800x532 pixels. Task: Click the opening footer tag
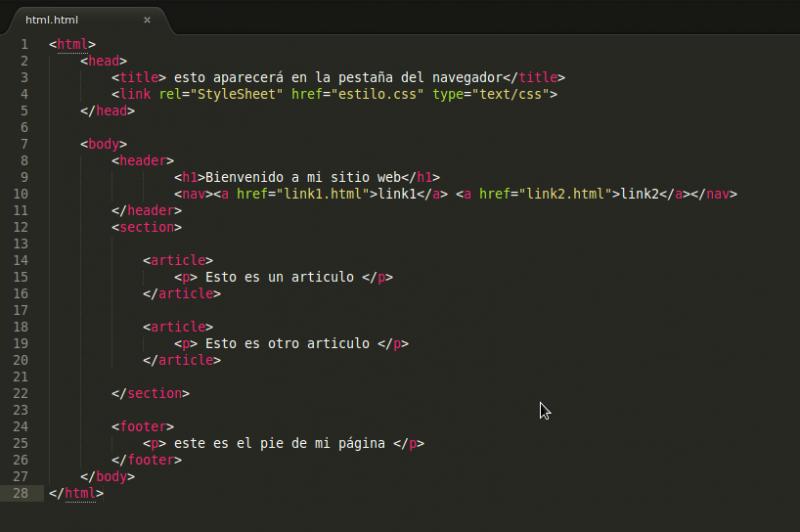143,426
